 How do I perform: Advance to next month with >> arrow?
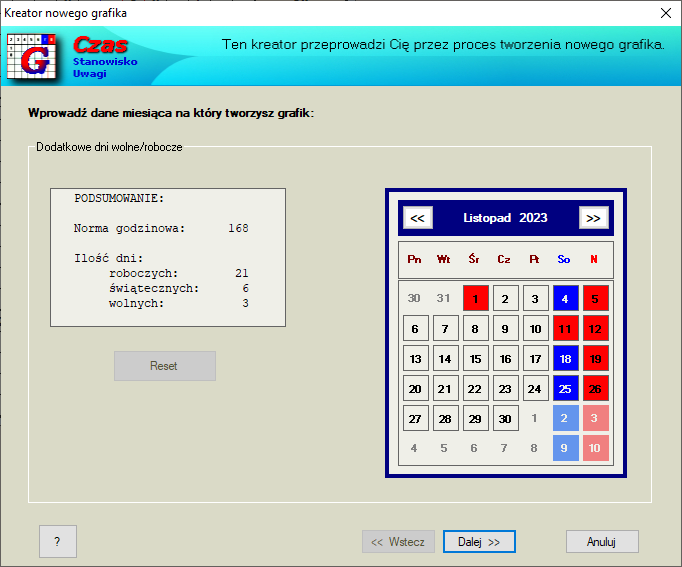click(593, 218)
